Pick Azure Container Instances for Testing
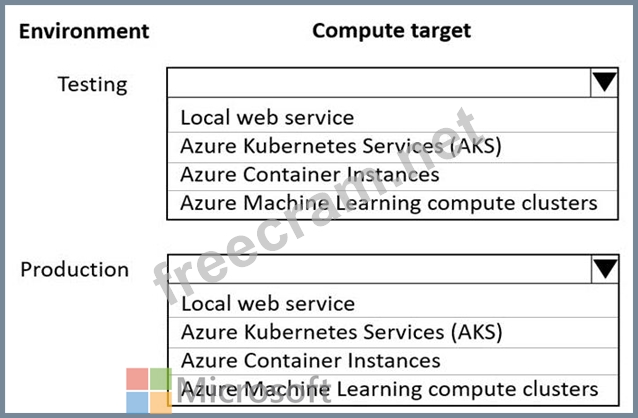 click(x=309, y=174)
